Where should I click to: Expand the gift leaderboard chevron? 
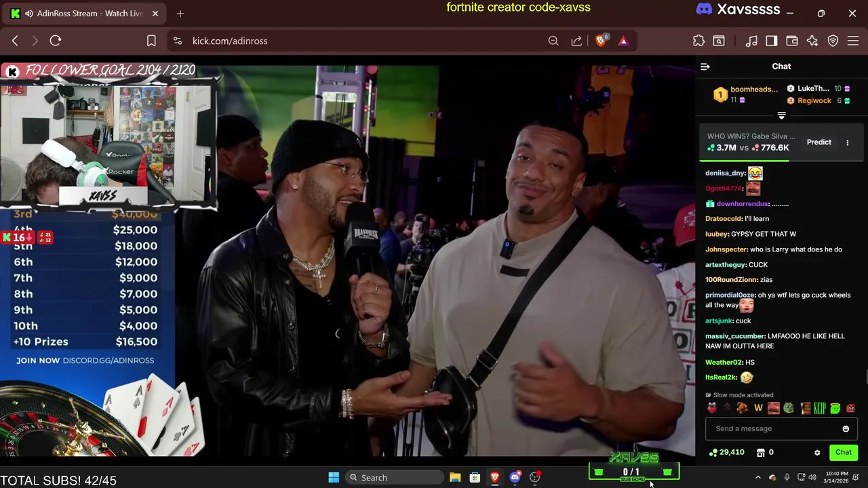(781, 116)
